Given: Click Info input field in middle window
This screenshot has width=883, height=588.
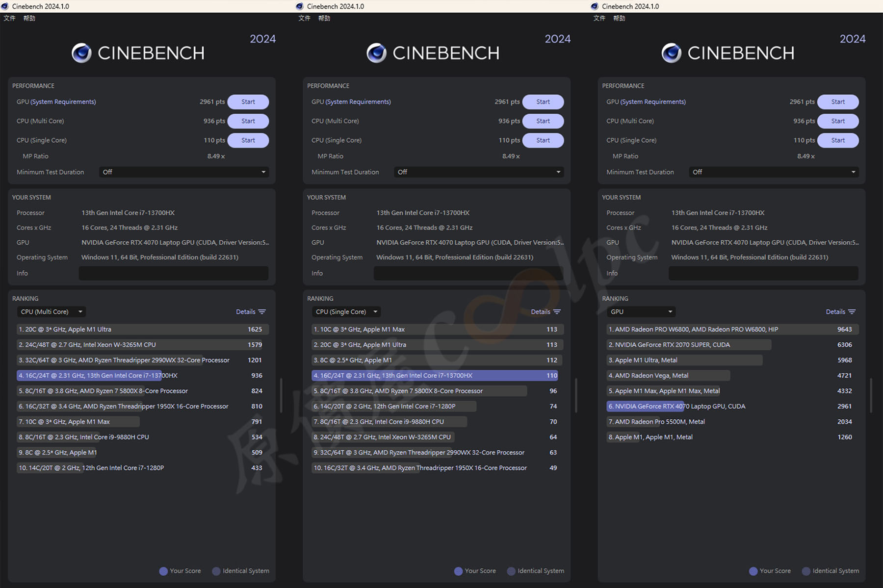Looking at the screenshot, I should 468,273.
